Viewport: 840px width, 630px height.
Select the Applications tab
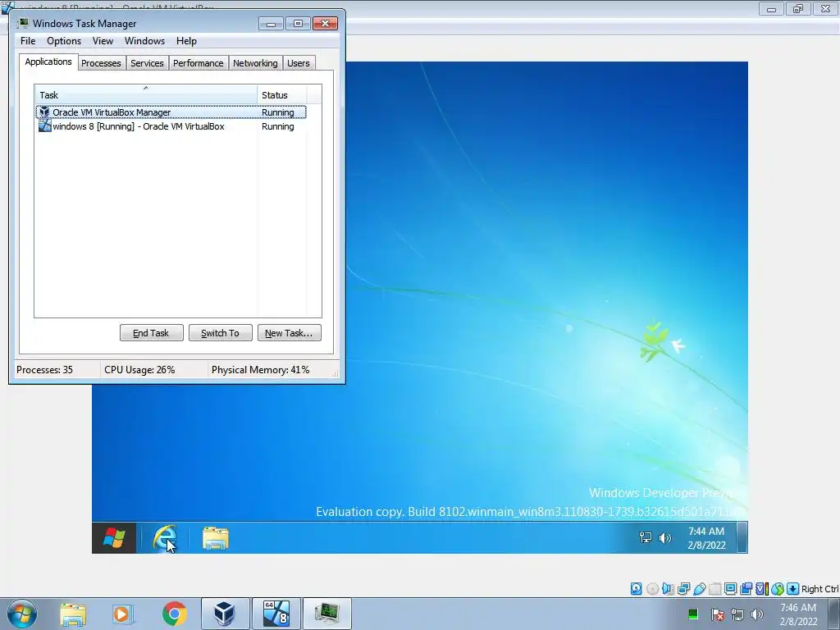48,62
